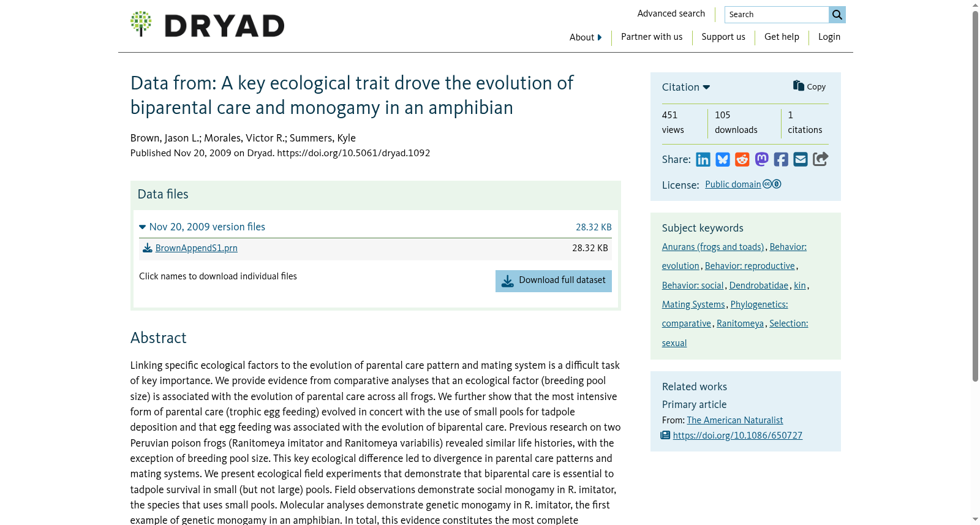Download full dataset

[554, 281]
